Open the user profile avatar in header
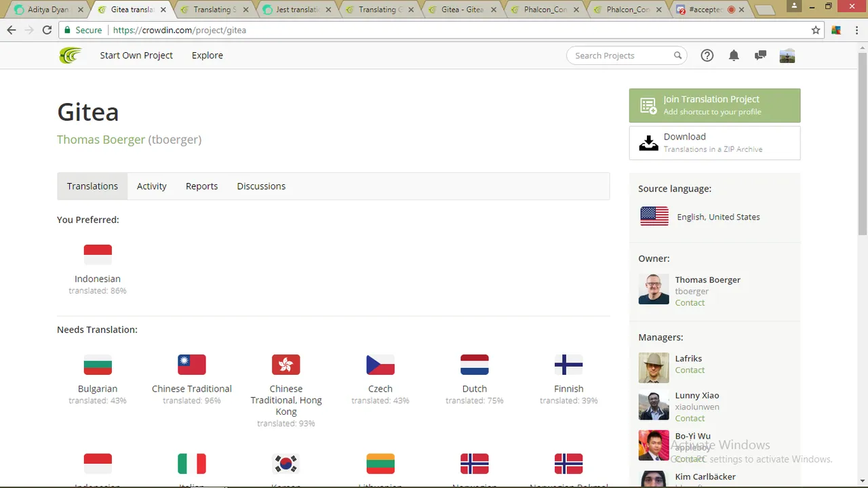 coord(787,56)
